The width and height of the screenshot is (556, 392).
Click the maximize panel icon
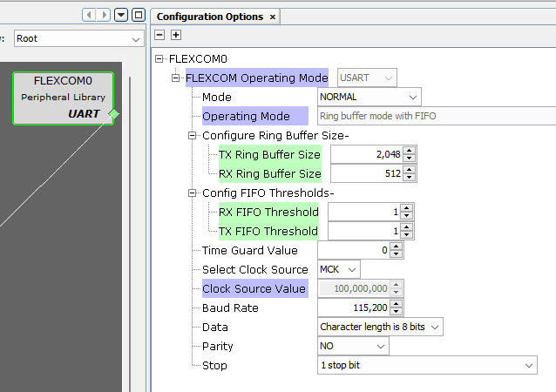point(138,16)
